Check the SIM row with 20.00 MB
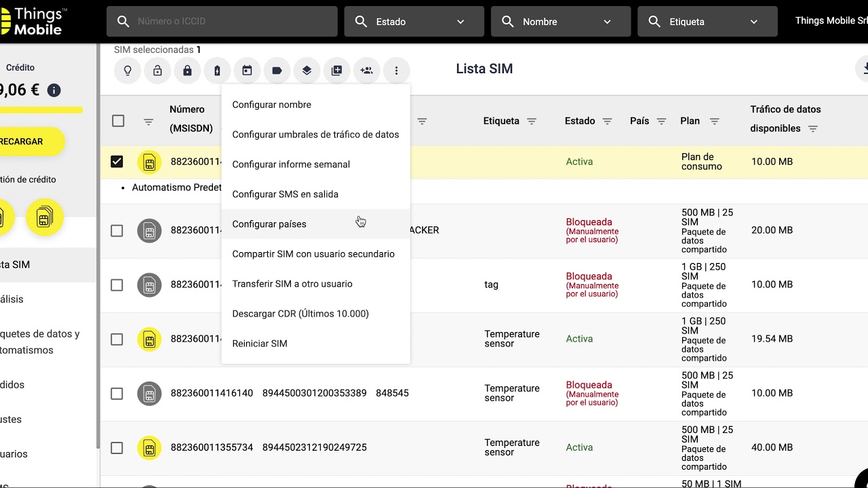The width and height of the screenshot is (868, 488). click(117, 230)
